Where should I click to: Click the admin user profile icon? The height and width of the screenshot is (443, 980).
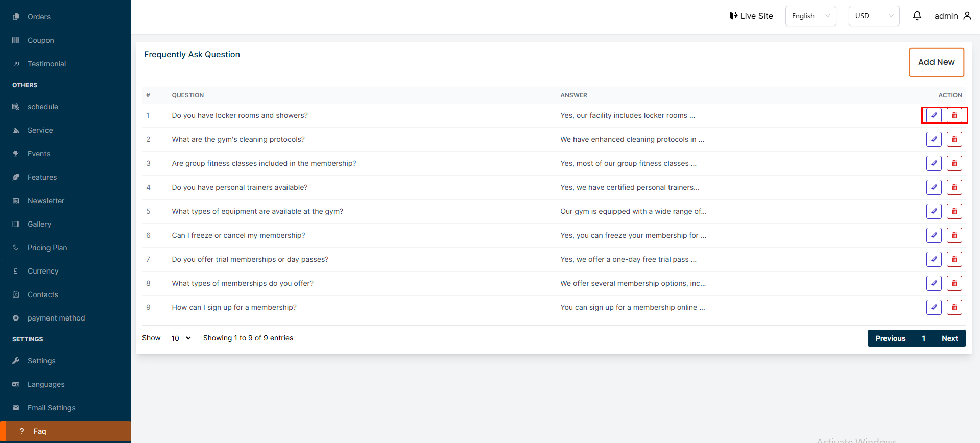[967, 16]
